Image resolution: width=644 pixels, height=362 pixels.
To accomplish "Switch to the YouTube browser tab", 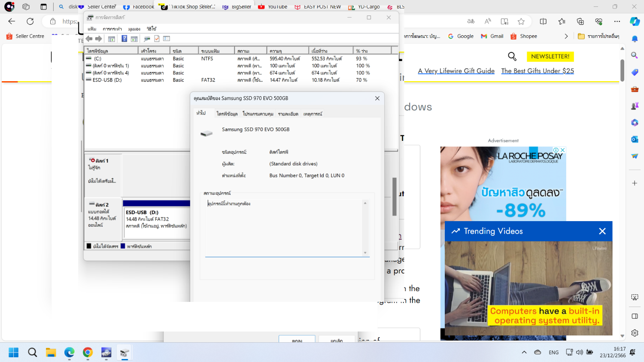I will pos(273,6).
